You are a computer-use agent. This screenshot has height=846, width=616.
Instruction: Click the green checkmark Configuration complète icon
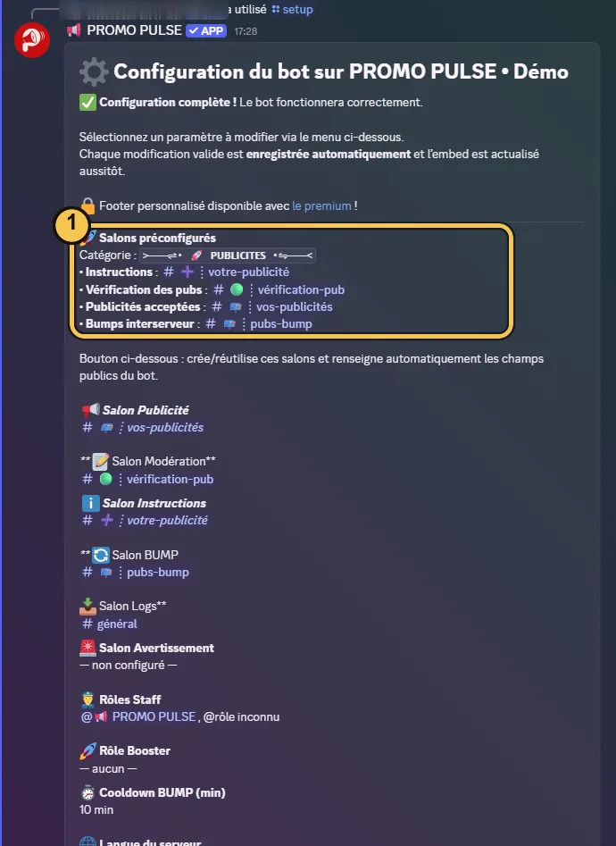coord(87,102)
